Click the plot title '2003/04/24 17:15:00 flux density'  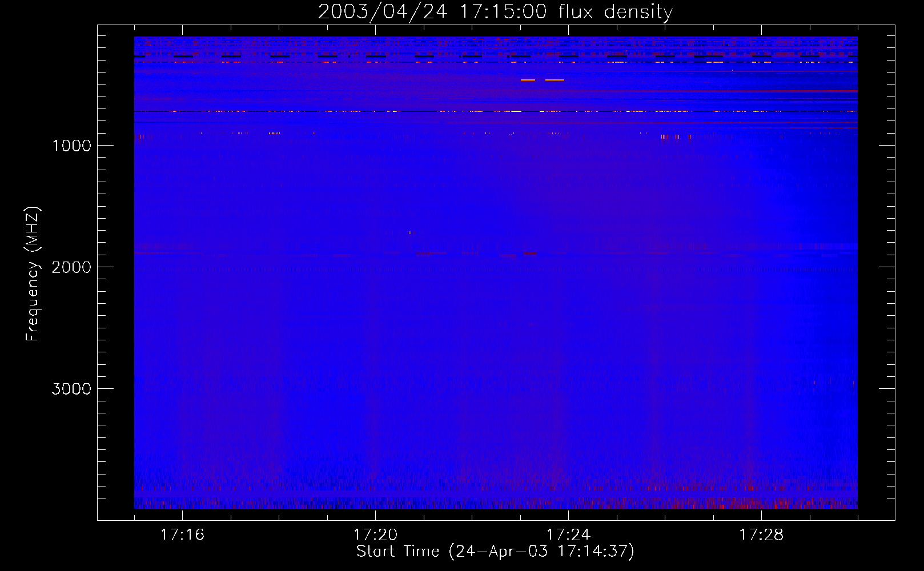click(495, 12)
